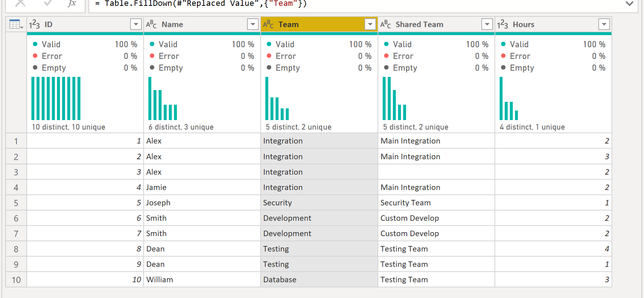Click the Development team cell in row 7
This screenshot has width=644, height=298.
click(x=319, y=234)
